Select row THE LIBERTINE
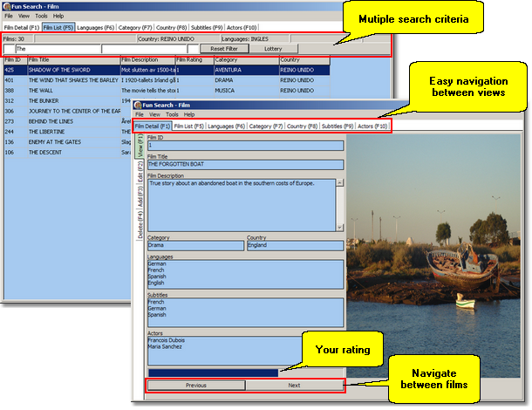Image resolution: width=532 pixels, height=410 pixels. click(68, 132)
